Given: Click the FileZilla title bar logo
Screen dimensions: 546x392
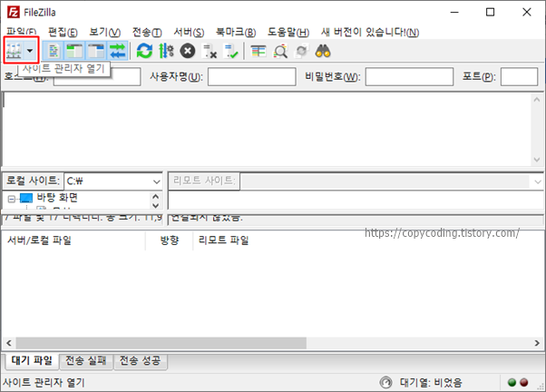Looking at the screenshot, I should pyautogui.click(x=14, y=12).
